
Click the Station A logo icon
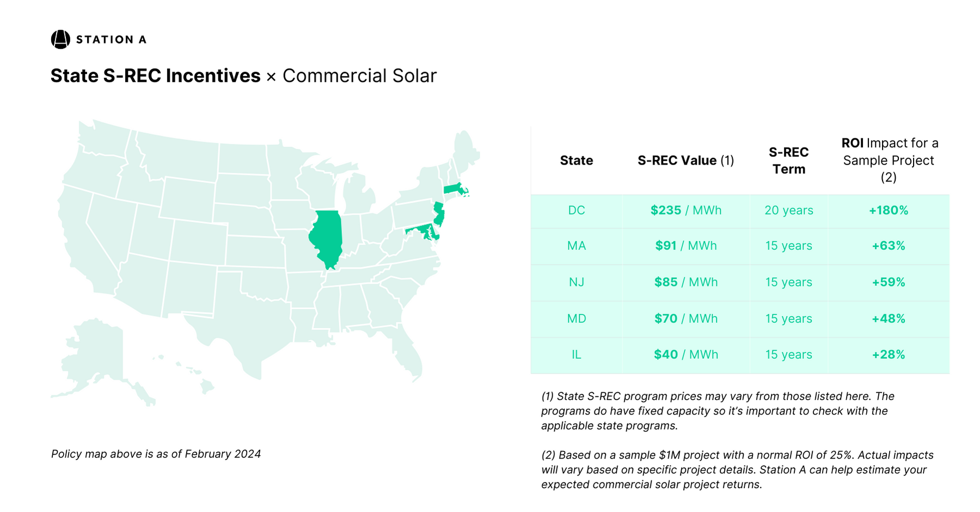pyautogui.click(x=60, y=39)
